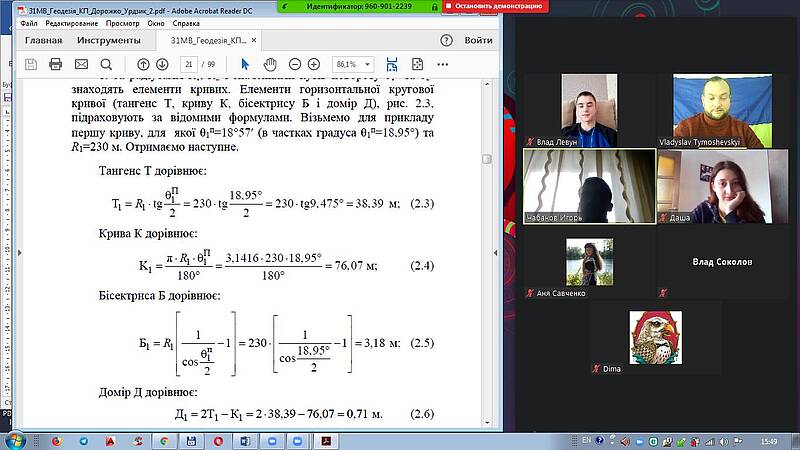This screenshot has width=800, height=450.
Task: Switch to the Главная tab
Action: pyautogui.click(x=43, y=41)
